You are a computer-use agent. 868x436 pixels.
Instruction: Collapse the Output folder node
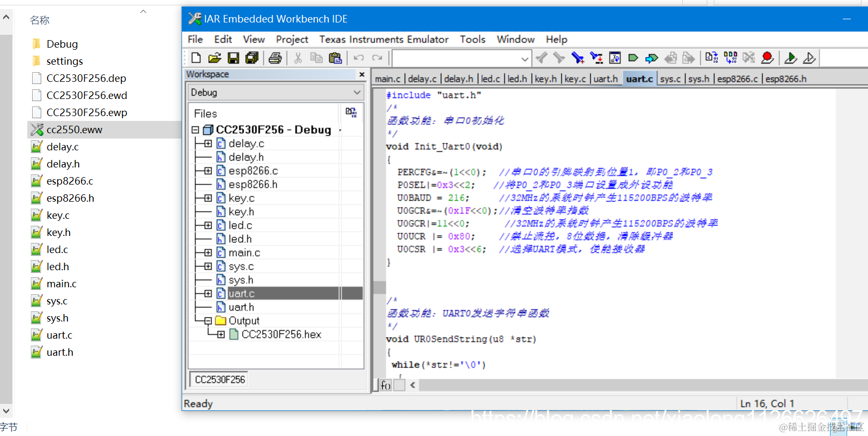[208, 320]
